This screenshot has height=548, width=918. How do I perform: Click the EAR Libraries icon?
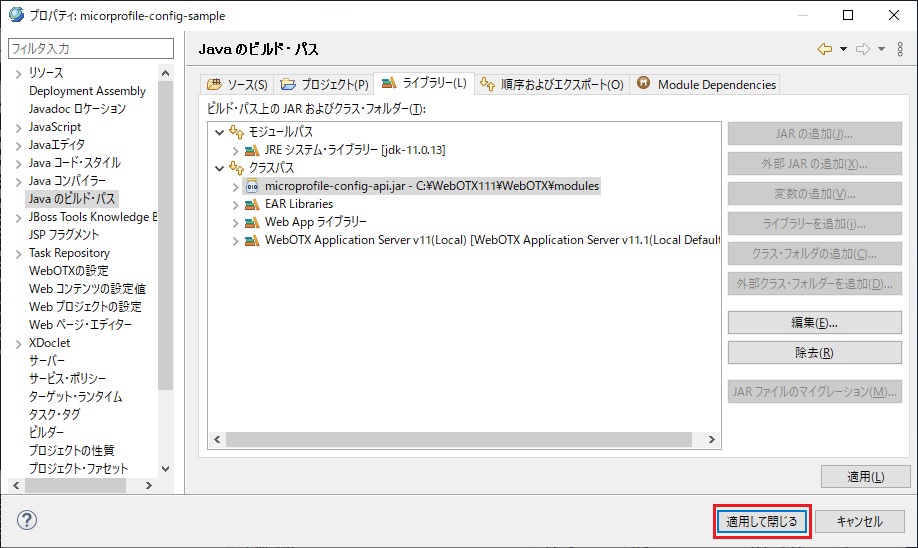(x=252, y=204)
